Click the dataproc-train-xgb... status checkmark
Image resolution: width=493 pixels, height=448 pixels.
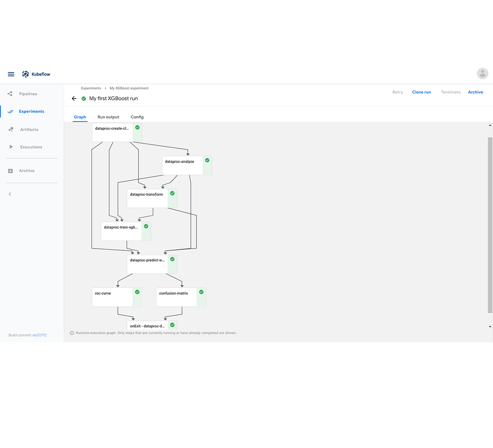coord(146,226)
